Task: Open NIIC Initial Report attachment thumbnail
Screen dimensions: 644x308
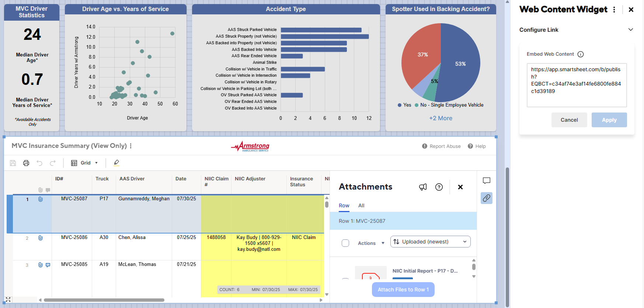Action: [371, 273]
